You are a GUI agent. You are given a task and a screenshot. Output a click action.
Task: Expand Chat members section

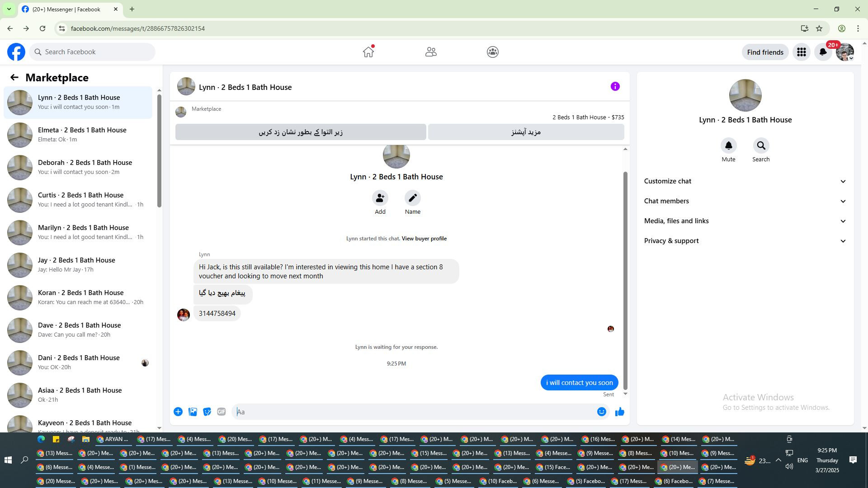pos(745,201)
